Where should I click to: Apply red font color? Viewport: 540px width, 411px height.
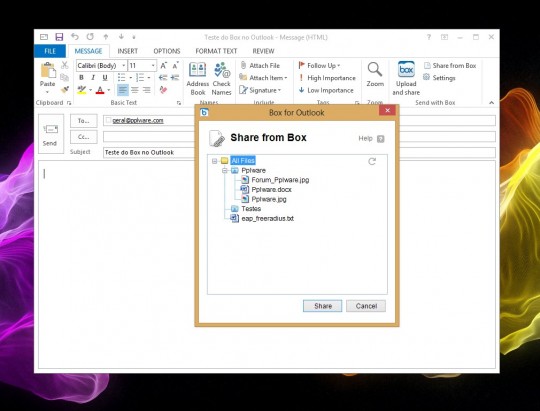coord(100,90)
